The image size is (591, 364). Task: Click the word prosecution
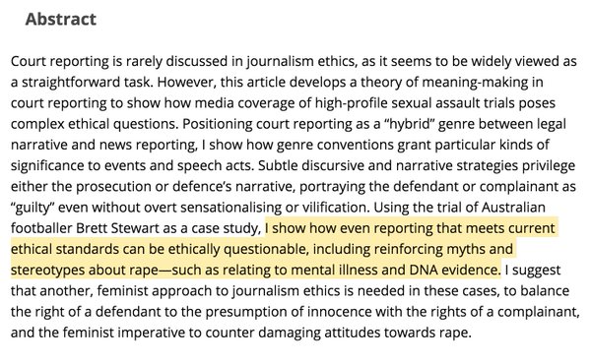coord(115,187)
